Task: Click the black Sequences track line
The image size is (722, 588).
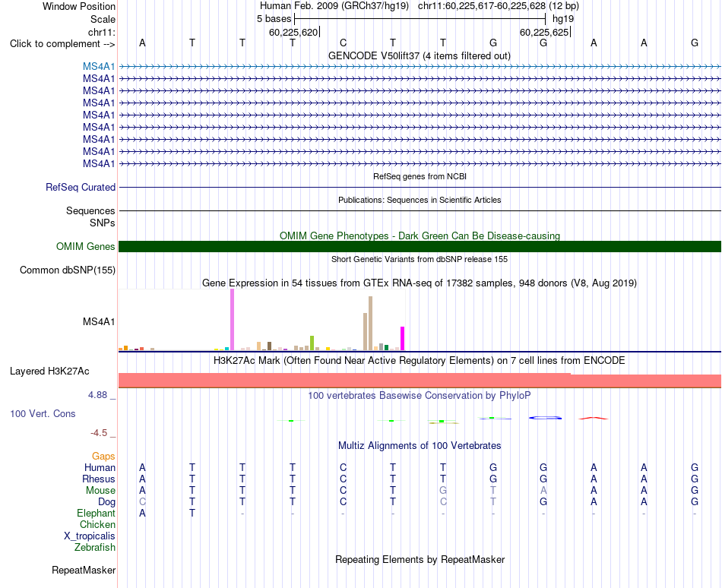Action: click(x=420, y=210)
